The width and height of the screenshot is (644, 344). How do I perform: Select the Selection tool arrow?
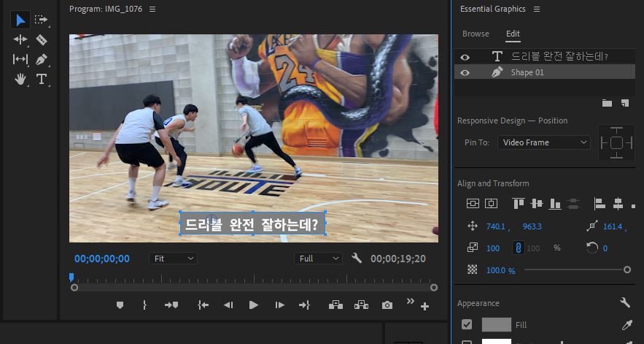click(x=20, y=20)
